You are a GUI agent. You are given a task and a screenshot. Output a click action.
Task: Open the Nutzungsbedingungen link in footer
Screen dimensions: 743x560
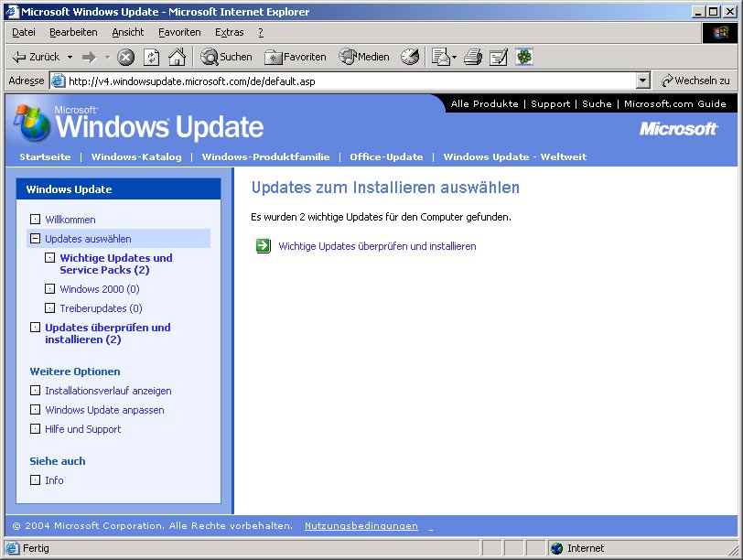coord(361,526)
